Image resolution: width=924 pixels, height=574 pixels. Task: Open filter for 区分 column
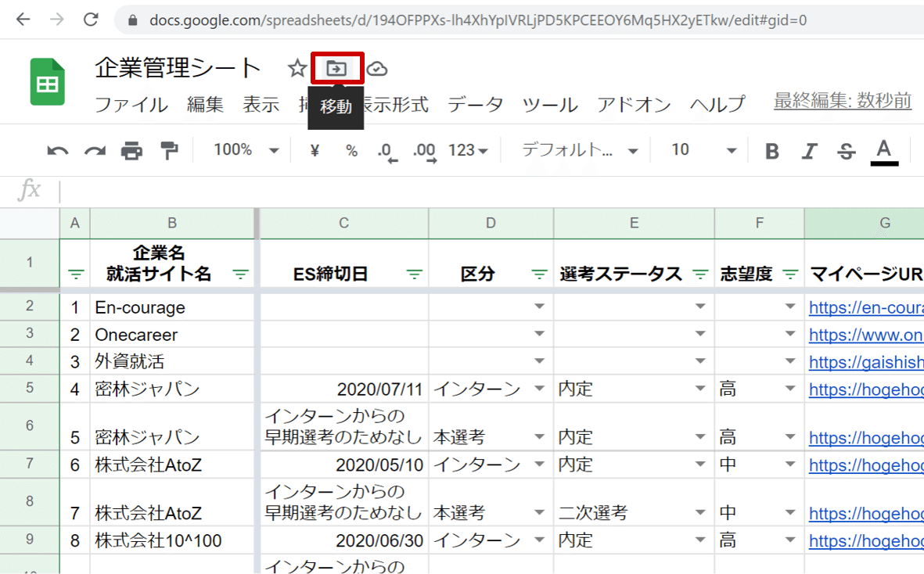(x=539, y=274)
